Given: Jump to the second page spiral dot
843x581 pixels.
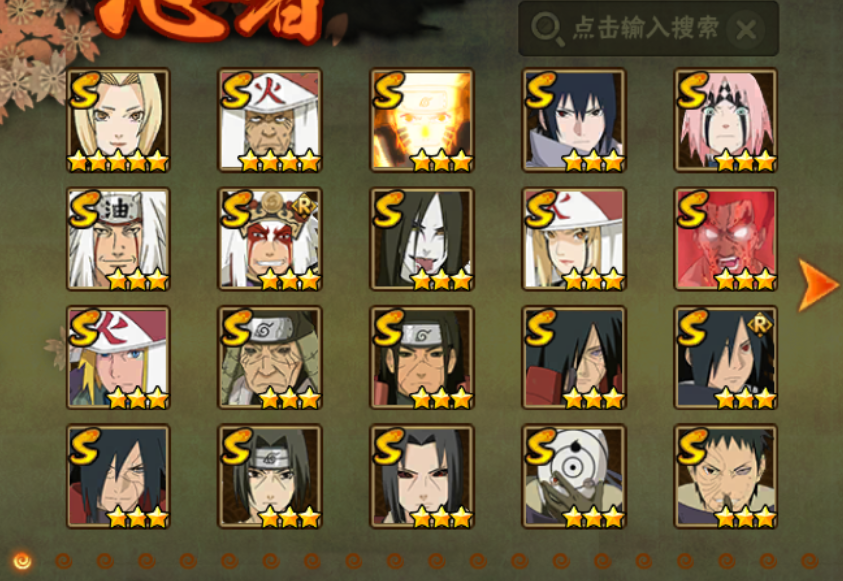Looking at the screenshot, I should point(63,562).
